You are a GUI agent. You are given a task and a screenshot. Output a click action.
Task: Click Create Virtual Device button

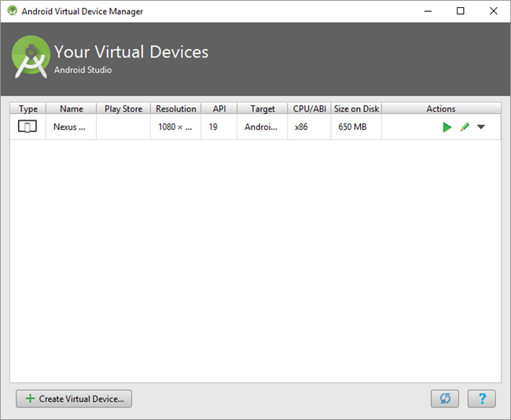74,399
